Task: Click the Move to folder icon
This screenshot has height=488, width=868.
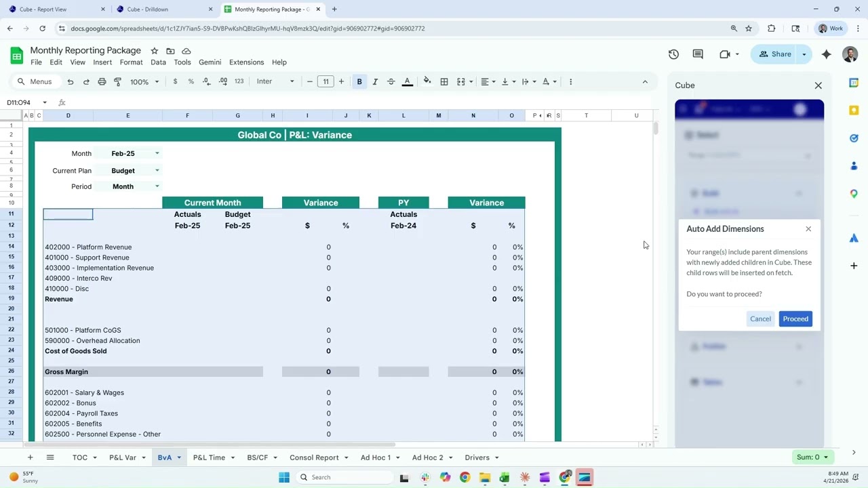Action: pos(170,51)
